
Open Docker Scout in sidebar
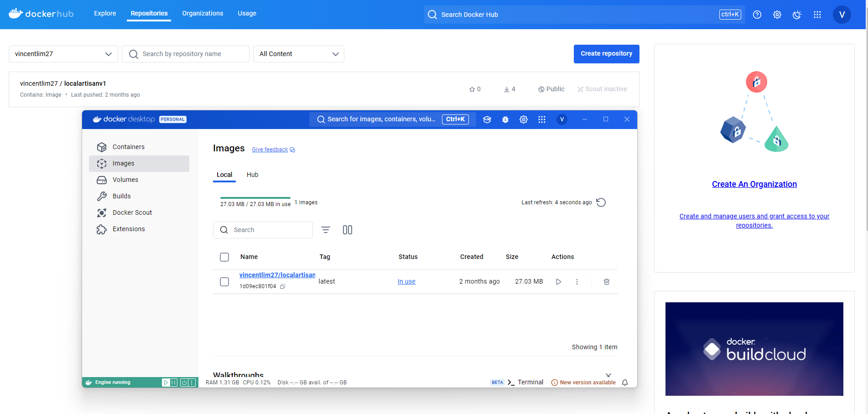[x=139, y=212]
